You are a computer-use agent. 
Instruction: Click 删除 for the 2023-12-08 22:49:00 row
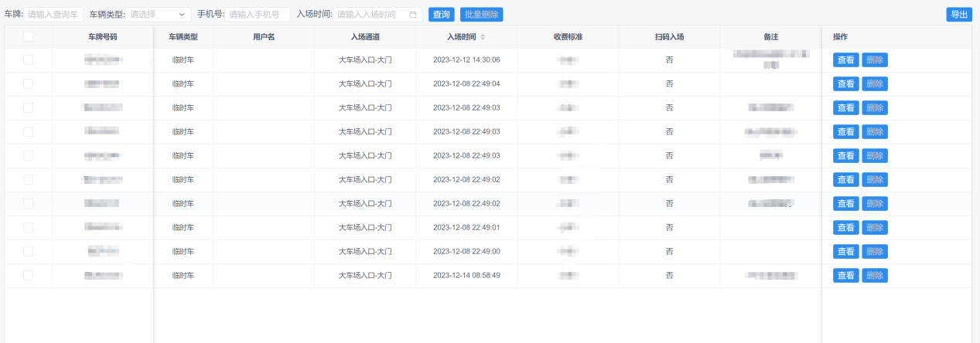pyautogui.click(x=875, y=252)
